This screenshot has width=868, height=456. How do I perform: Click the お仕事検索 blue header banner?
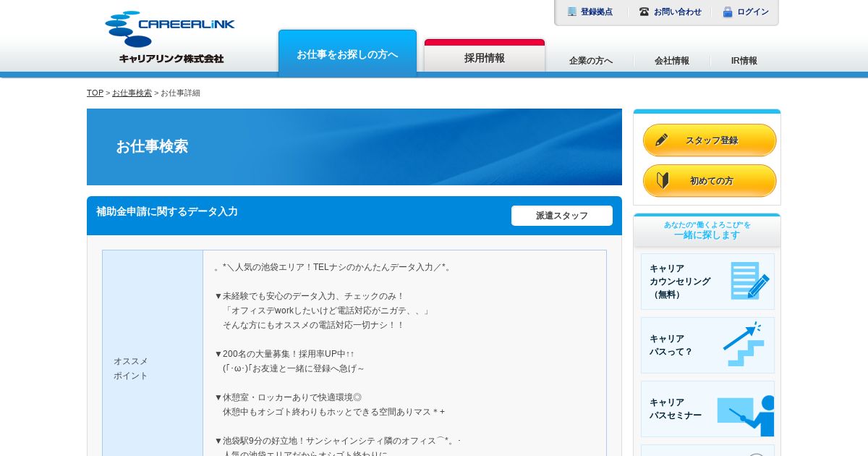pos(354,147)
